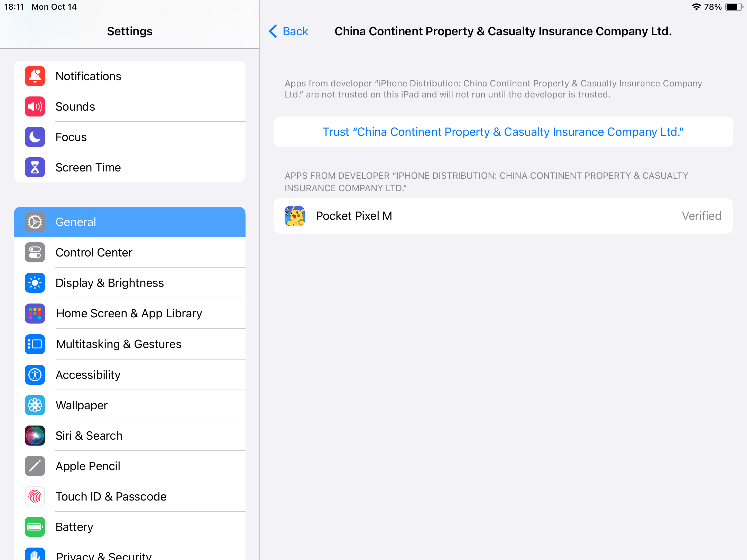Viewport: 747px width, 560px height.
Task: Tap the Multitasking & Gestures icon
Action: coord(35,344)
